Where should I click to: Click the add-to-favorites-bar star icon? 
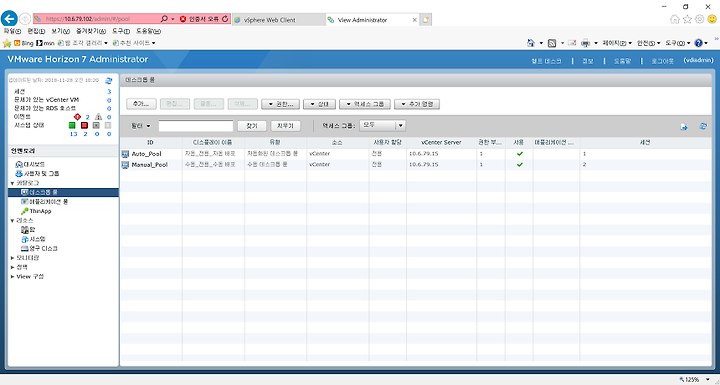pos(7,43)
